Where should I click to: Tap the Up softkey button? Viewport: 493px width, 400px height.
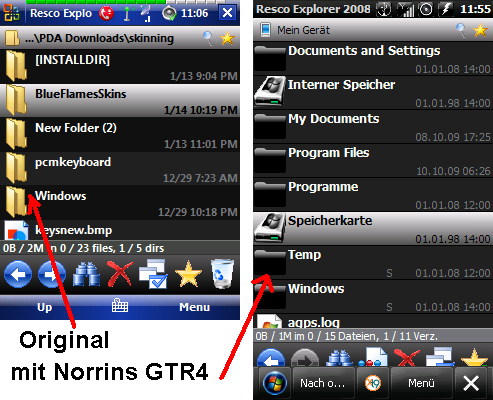(44, 307)
